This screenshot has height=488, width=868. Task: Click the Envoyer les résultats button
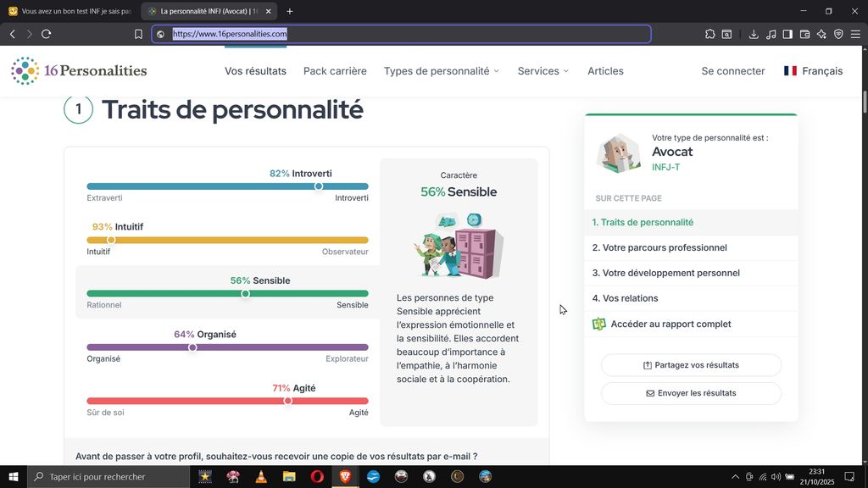(691, 393)
